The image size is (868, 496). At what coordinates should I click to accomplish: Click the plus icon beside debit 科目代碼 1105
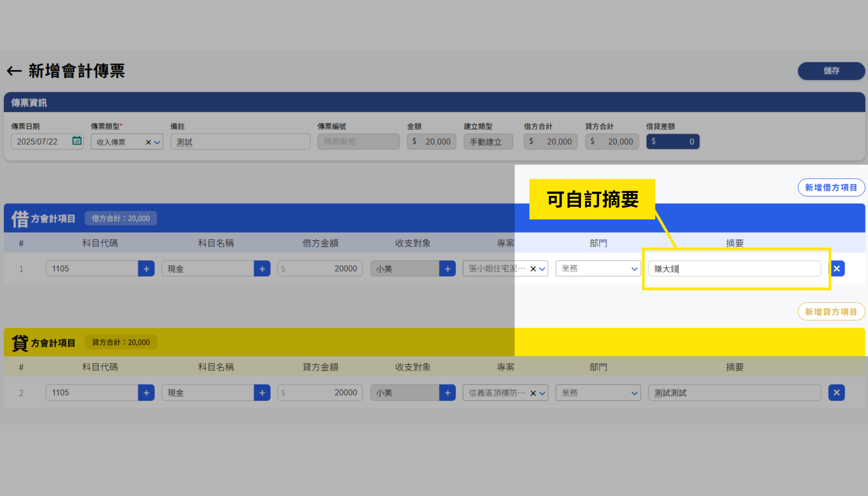point(146,269)
